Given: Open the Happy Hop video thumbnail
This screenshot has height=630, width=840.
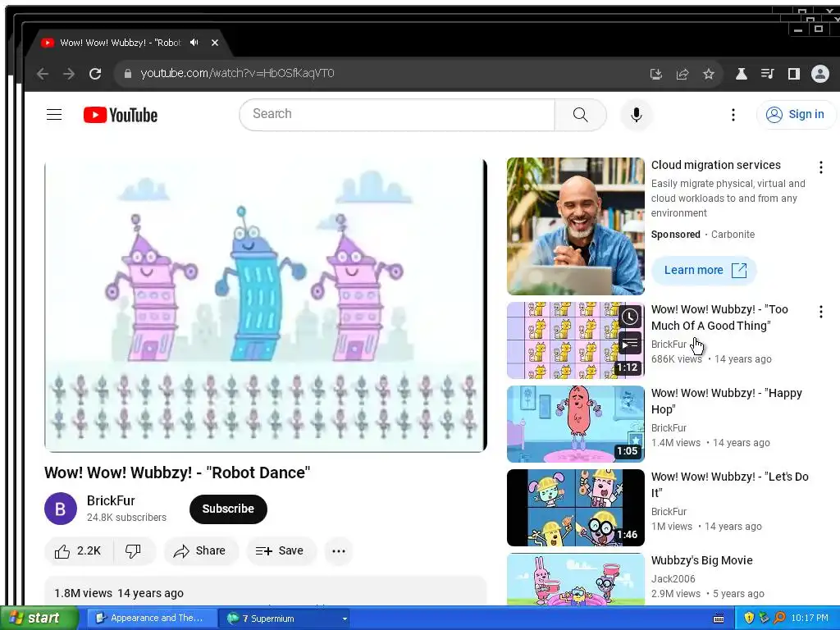Looking at the screenshot, I should [575, 424].
